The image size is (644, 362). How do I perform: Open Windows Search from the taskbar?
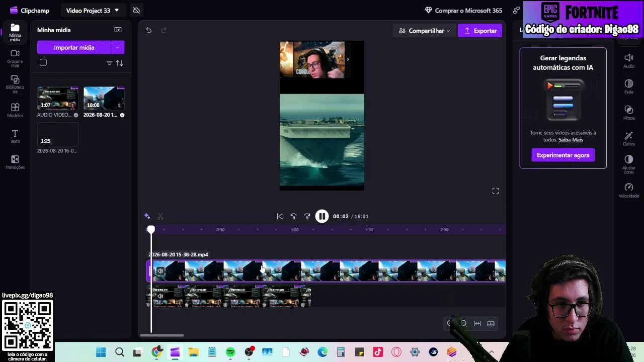119,352
